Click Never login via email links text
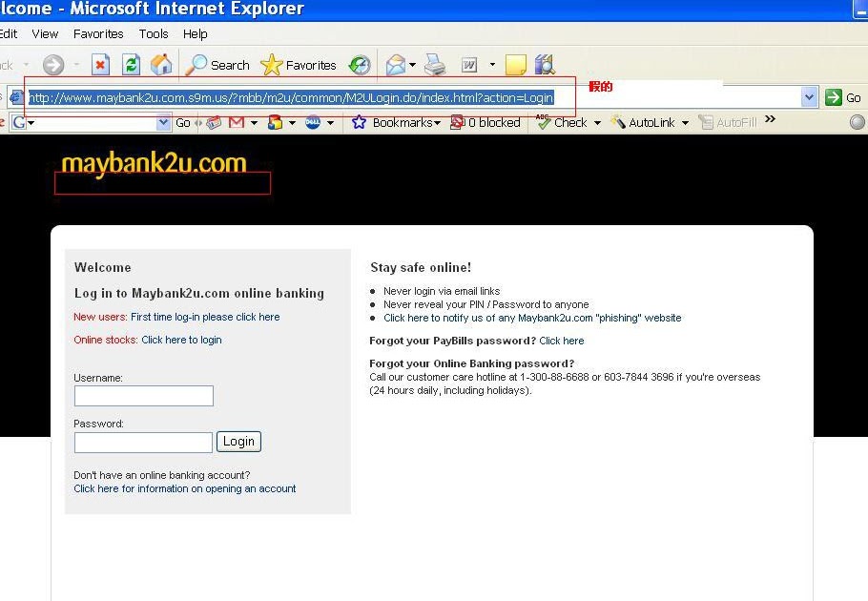This screenshot has height=601, width=868. click(442, 291)
